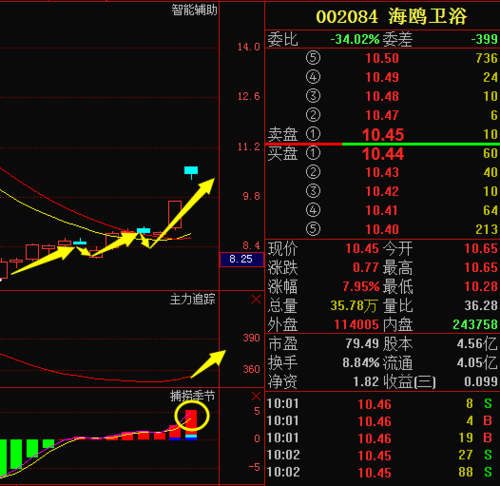Open the 主力追踪 indicator label
The width and height of the screenshot is (500, 486).
193,299
